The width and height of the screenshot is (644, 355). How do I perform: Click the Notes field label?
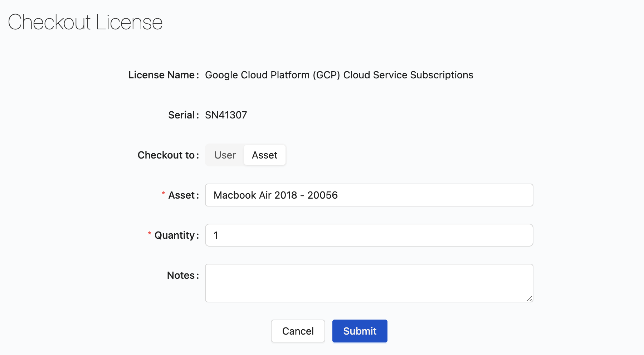tap(181, 275)
